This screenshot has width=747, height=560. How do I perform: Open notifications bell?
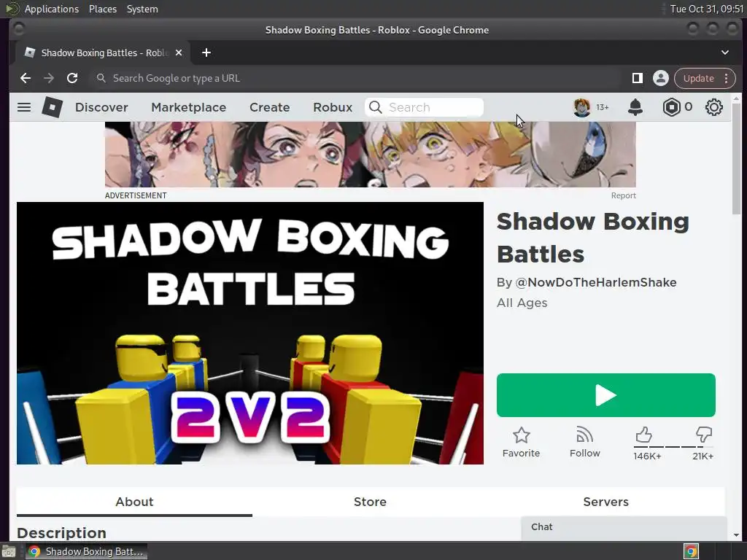tap(635, 107)
